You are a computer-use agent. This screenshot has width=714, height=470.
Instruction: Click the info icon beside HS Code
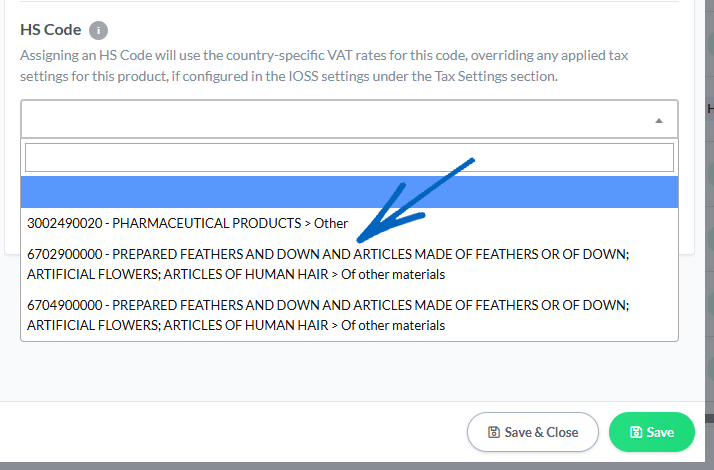click(x=98, y=31)
